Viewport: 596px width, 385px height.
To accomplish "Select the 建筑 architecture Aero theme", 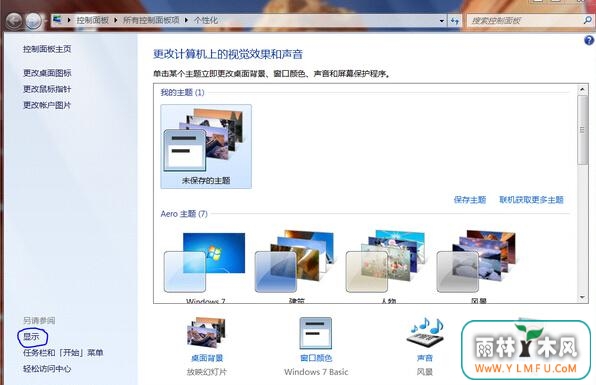I will pos(296,266).
